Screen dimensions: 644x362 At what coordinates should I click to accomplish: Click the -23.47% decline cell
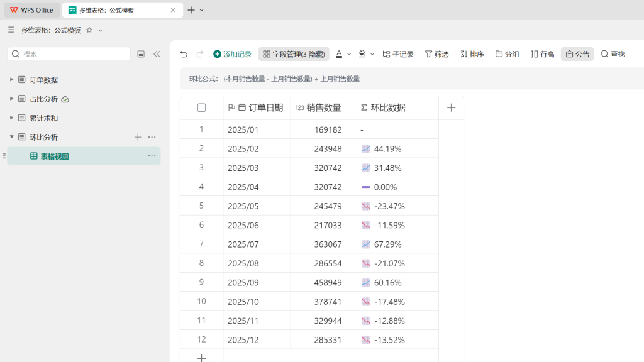tap(397, 206)
